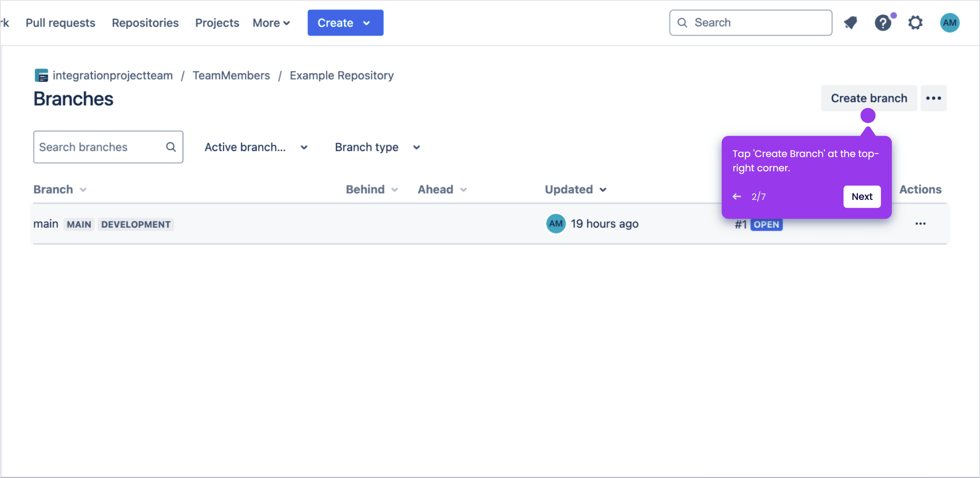Open the More menu in navigation
The image size is (980, 478).
coord(271,23)
